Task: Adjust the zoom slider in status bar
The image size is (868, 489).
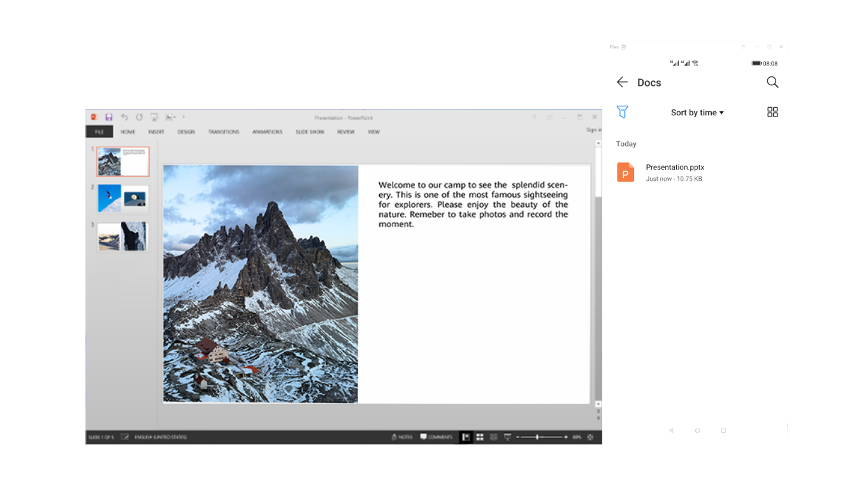Action: pyautogui.click(x=539, y=437)
